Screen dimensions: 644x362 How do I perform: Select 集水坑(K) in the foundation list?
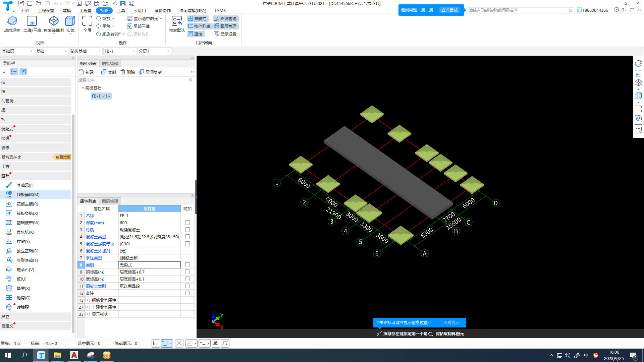coord(25,232)
